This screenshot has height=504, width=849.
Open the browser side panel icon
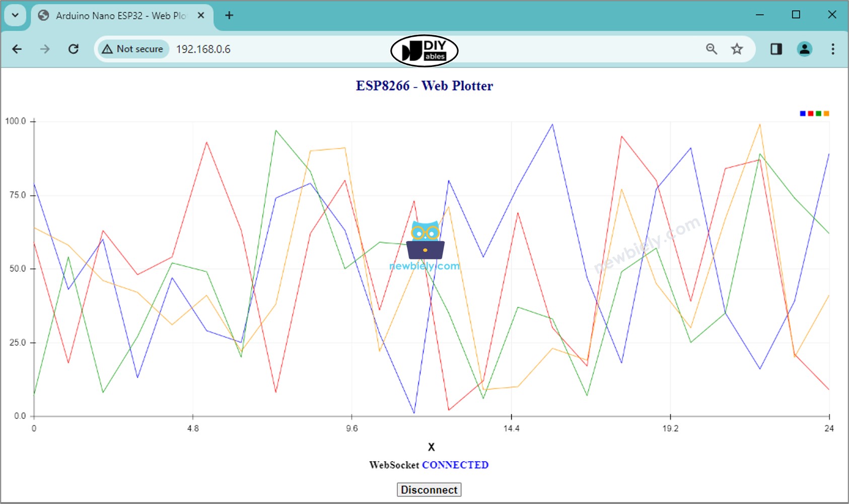click(x=776, y=49)
